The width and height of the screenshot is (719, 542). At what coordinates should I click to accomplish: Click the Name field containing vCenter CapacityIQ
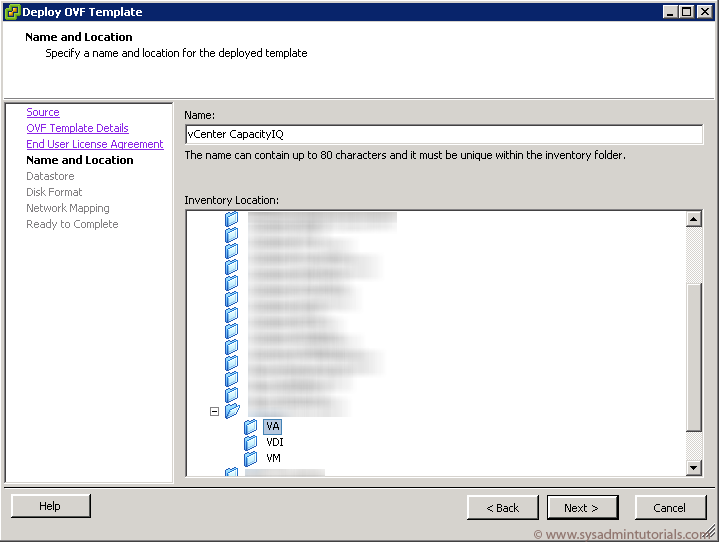tap(444, 134)
